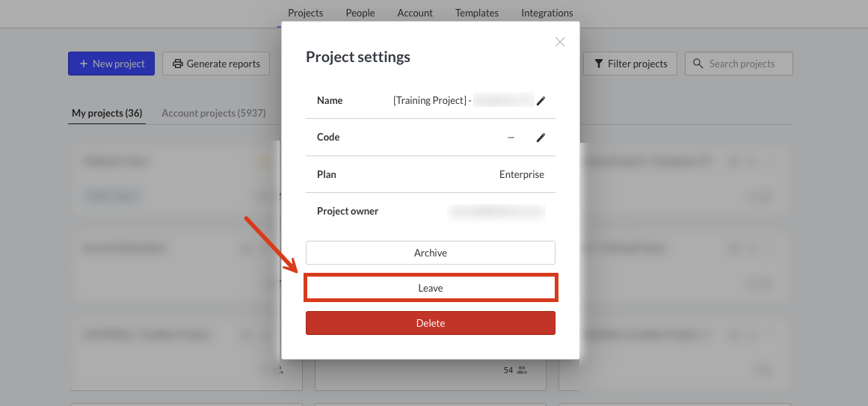Open the Integrations page

pos(547,13)
